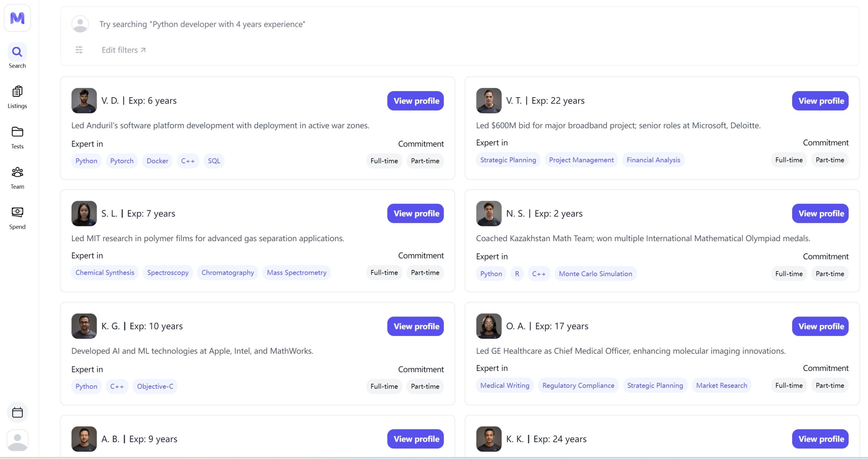This screenshot has width=868, height=459.
Task: Click Full-time chip on S. L. card
Action: tap(384, 273)
